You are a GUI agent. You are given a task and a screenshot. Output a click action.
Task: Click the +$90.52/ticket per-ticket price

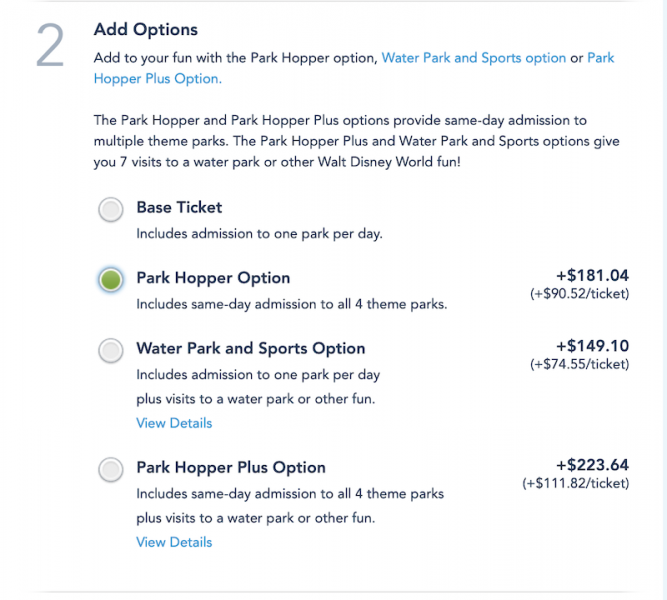[579, 295]
